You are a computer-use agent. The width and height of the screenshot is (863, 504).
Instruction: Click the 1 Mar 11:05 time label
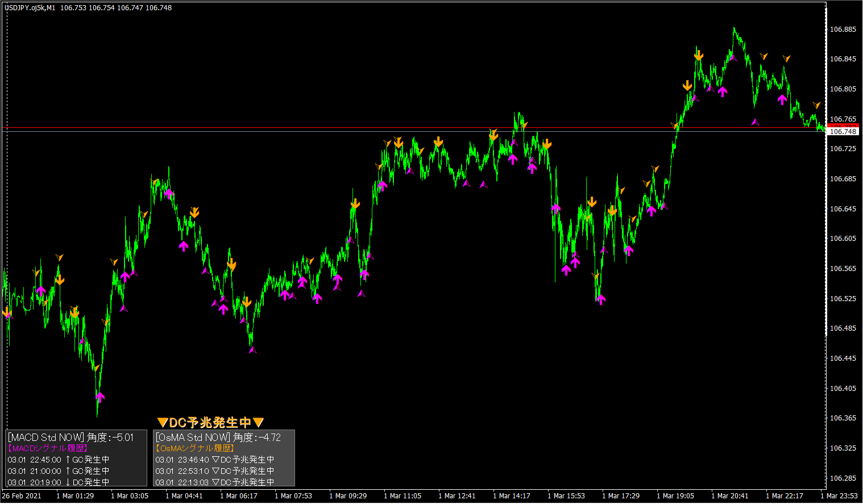[x=403, y=496]
